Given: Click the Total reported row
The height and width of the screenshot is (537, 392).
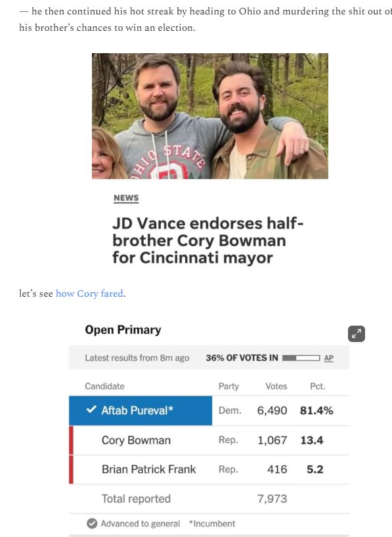Looking at the screenshot, I should 209,499.
